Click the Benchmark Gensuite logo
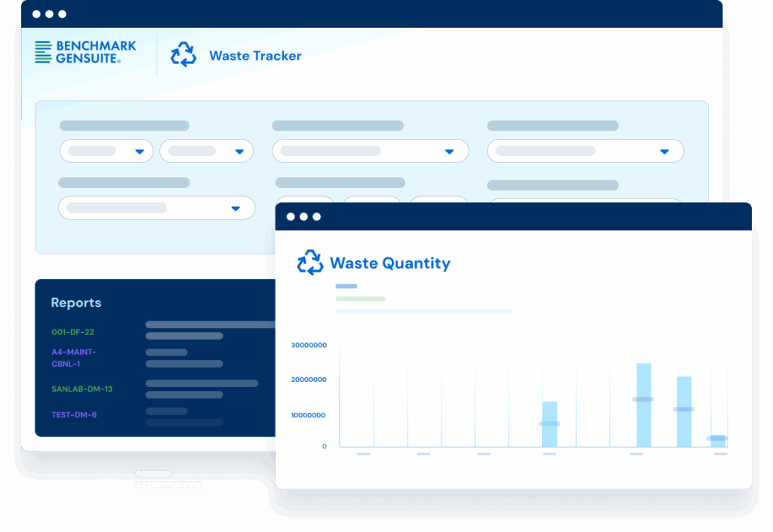Viewport: 773px width, 532px height. 85,52
